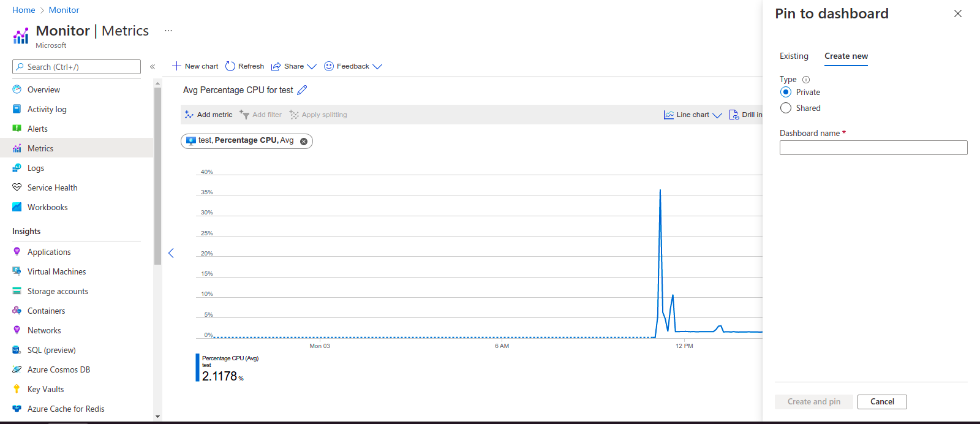Open the Activity log icon
980x424 pixels.
[17, 109]
